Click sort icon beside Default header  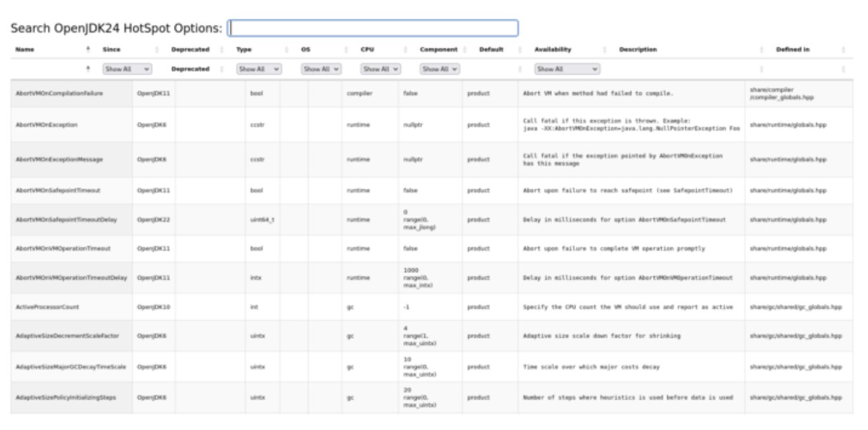coord(519,49)
